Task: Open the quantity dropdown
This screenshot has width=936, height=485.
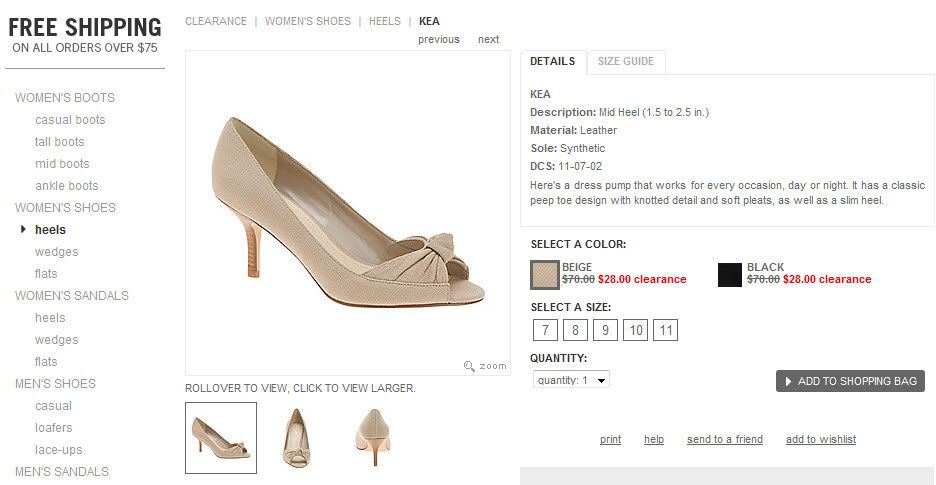Action: coord(570,380)
